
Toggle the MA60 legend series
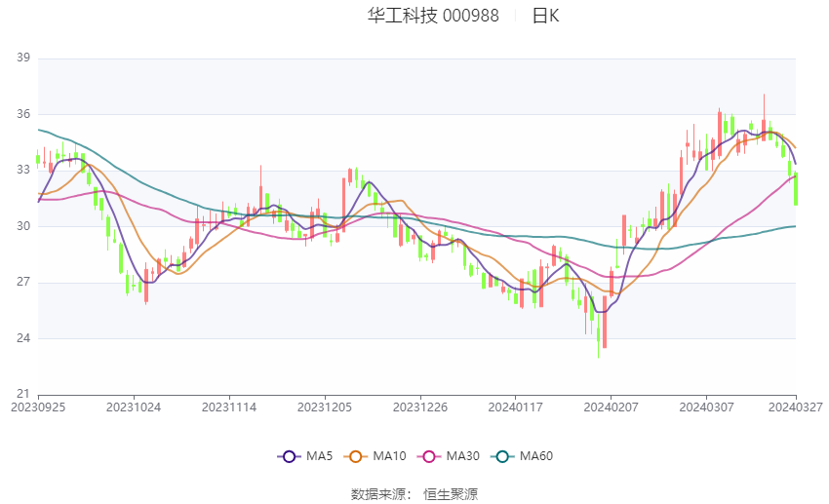click(x=522, y=456)
